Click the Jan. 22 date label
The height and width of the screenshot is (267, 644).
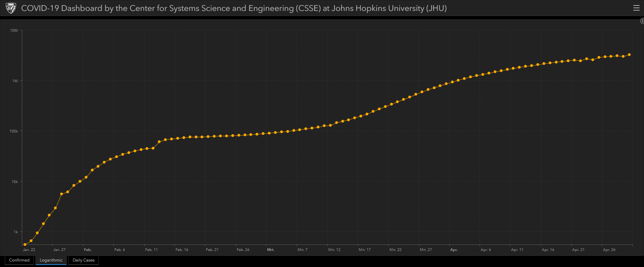pyautogui.click(x=29, y=250)
